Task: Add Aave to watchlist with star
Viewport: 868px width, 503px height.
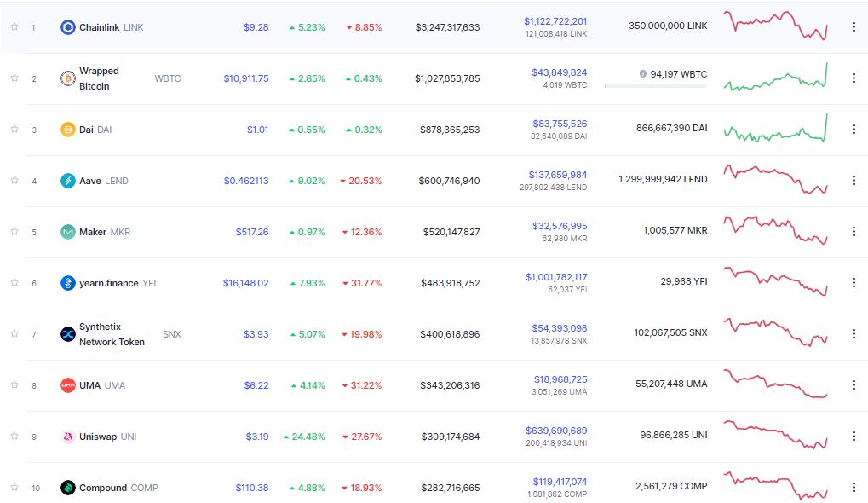Action: pyautogui.click(x=14, y=180)
